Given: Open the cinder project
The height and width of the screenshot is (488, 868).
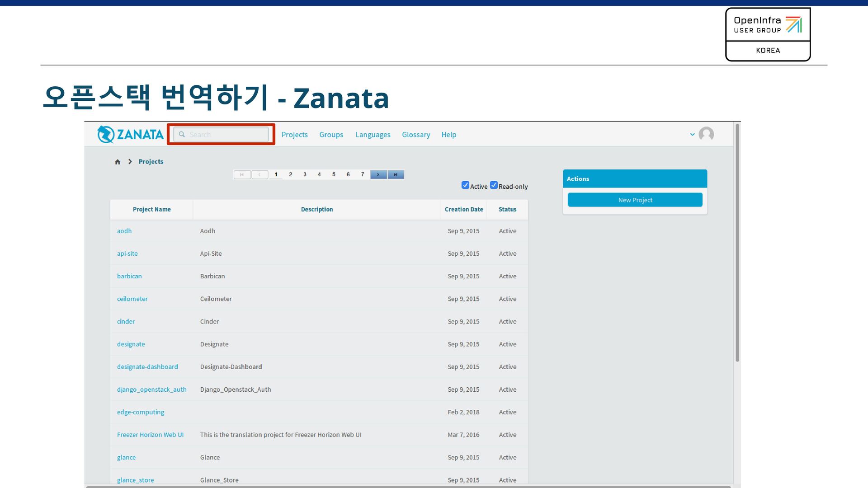Looking at the screenshot, I should [126, 322].
